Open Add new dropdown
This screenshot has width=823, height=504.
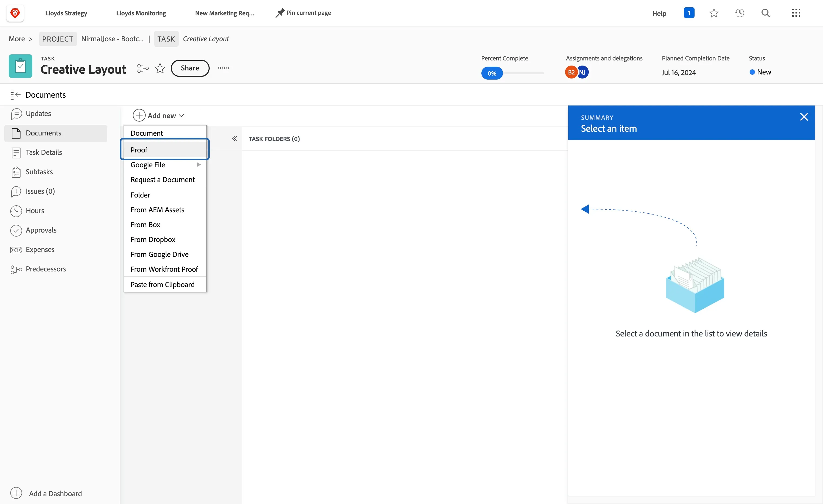point(159,115)
